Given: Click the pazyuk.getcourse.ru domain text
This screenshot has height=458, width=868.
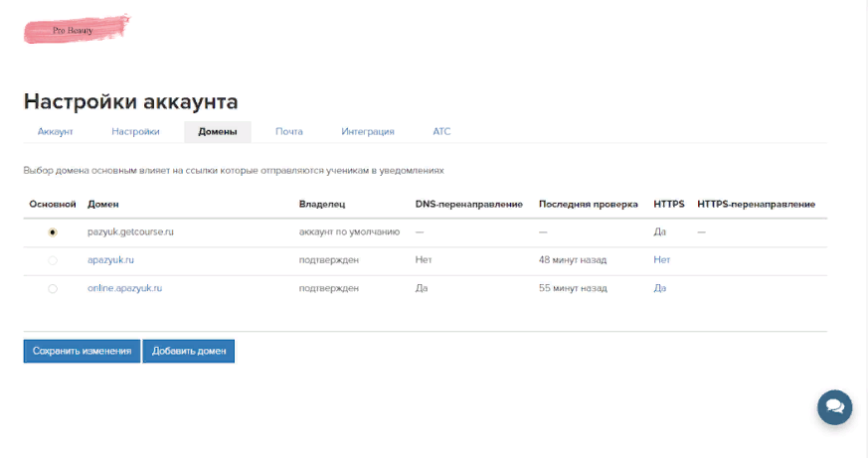Looking at the screenshot, I should point(130,231).
